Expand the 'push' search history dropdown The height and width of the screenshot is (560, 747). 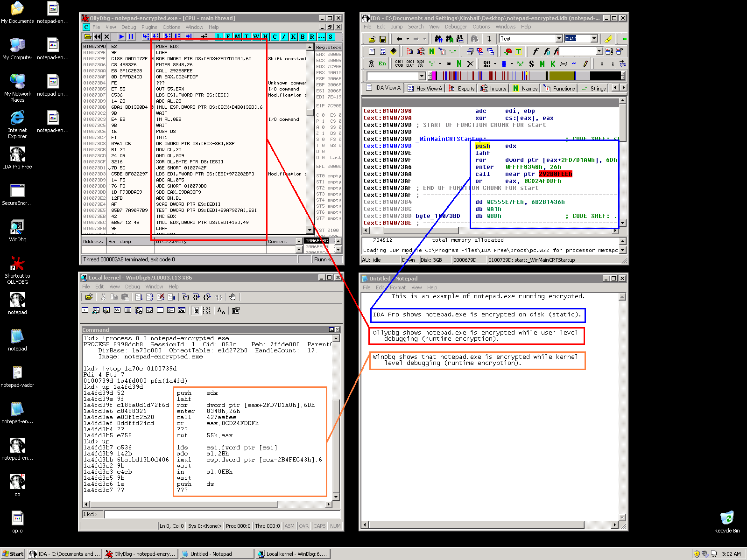point(594,39)
